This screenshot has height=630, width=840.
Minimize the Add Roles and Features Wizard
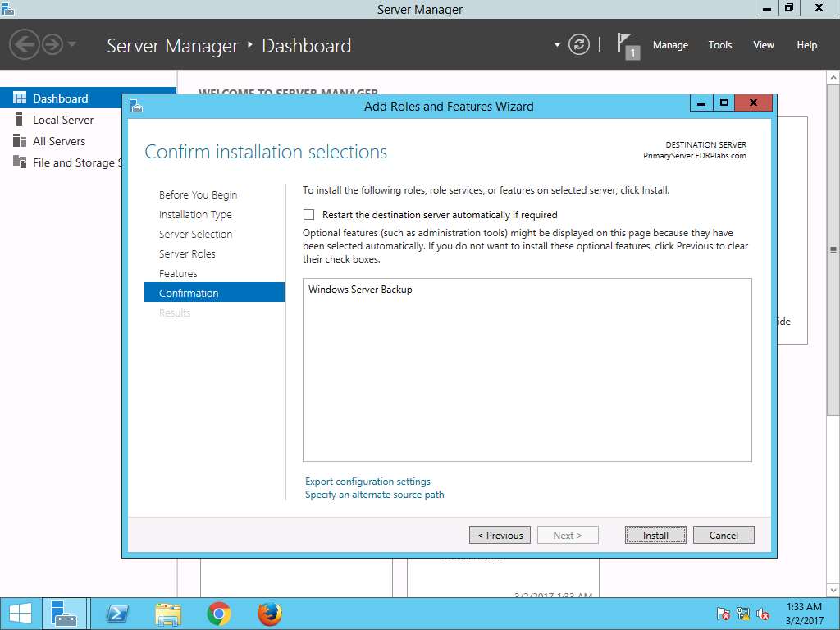(701, 103)
